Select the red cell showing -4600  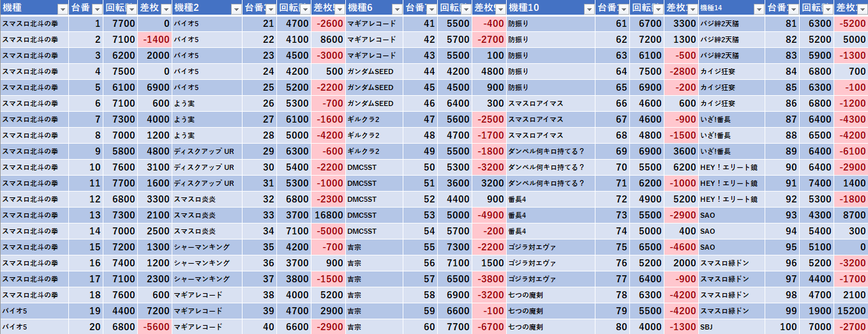tap(681, 247)
